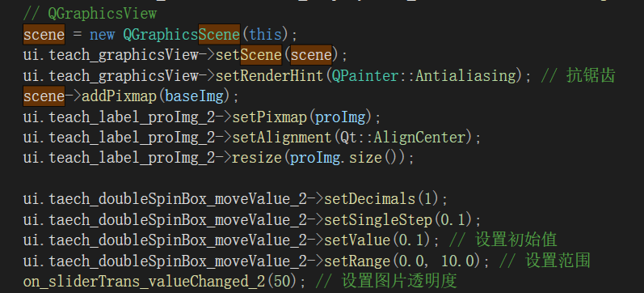
Task: Click the 'this' argument of QGraphicsScene
Action: [x=265, y=35]
